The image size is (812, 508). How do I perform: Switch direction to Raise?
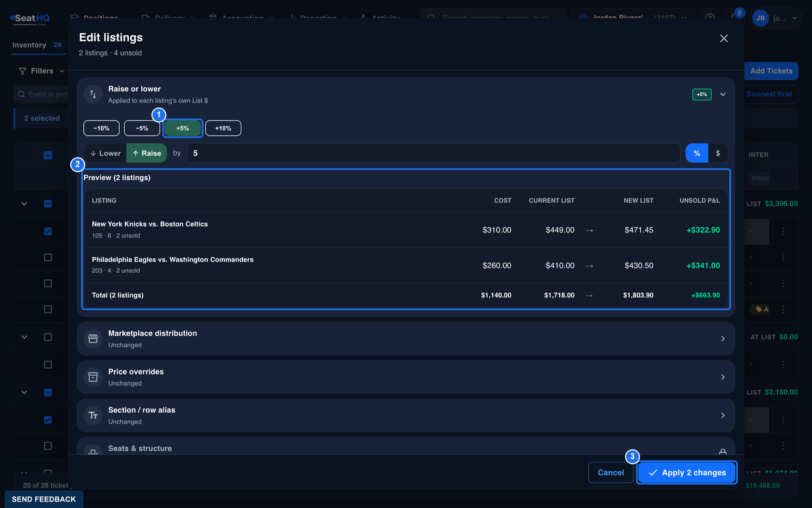tap(146, 153)
